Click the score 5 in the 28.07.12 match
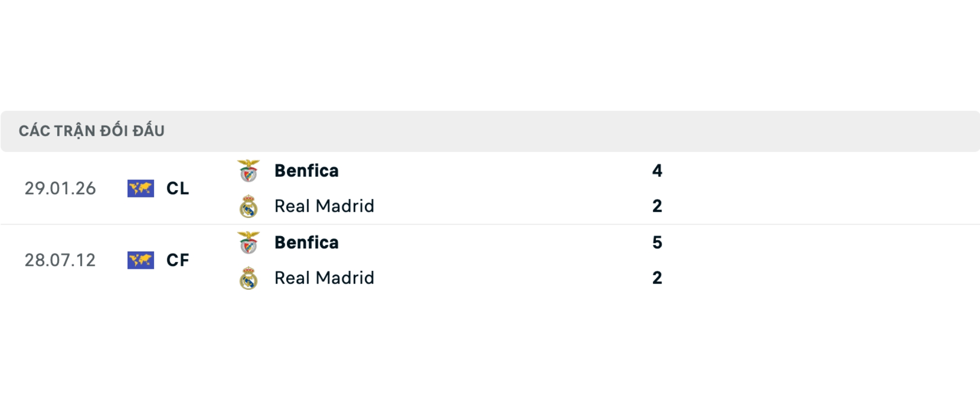The height and width of the screenshot is (404, 980). click(658, 242)
